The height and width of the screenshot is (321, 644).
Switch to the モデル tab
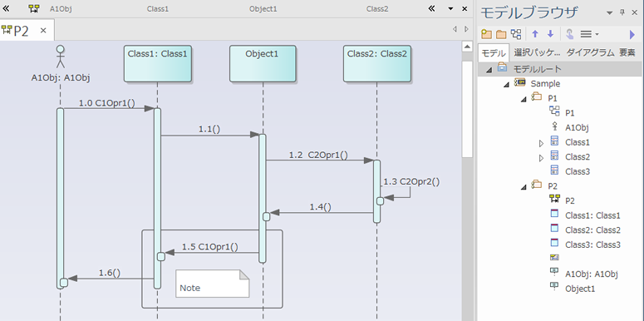coord(494,52)
